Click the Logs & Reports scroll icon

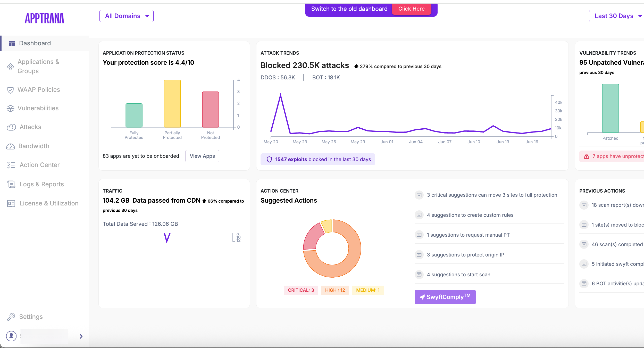pyautogui.click(x=11, y=184)
